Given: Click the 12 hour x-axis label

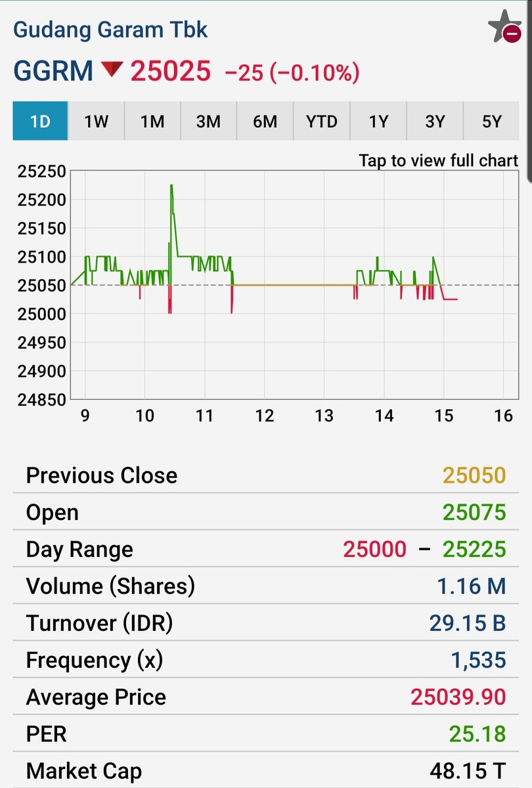Looking at the screenshot, I should (x=265, y=416).
